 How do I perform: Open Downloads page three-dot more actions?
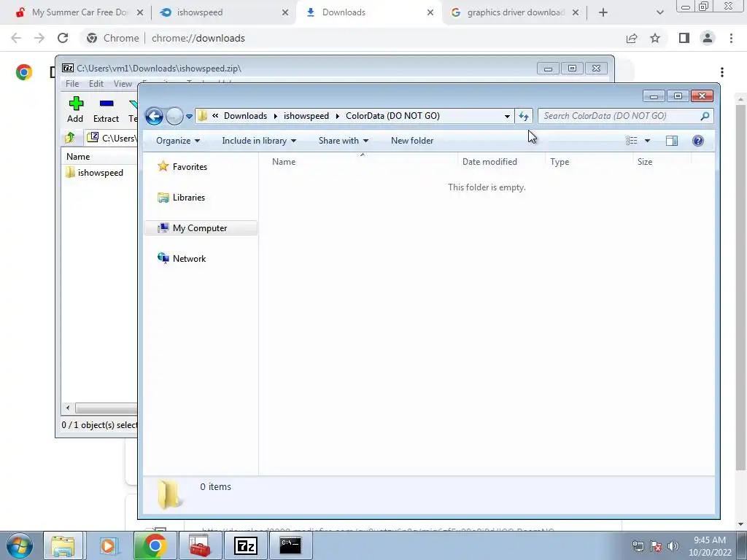pos(722,72)
